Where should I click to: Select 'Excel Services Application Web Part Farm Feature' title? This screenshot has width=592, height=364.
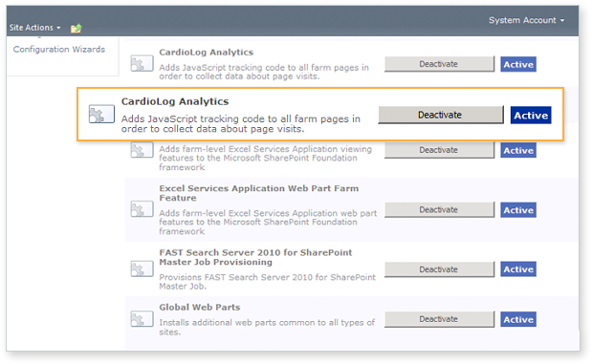pos(258,193)
